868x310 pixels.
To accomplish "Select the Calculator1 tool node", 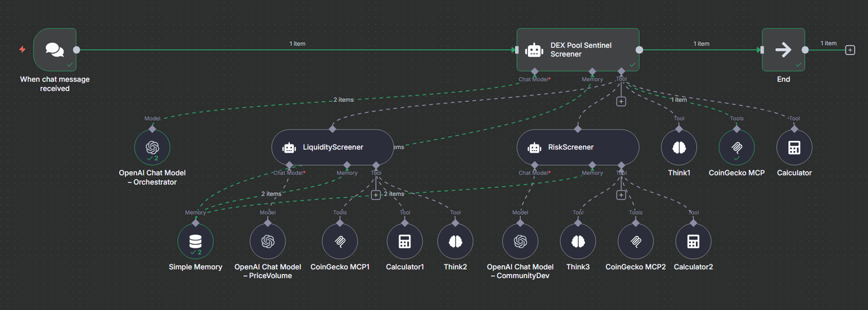I will [405, 241].
